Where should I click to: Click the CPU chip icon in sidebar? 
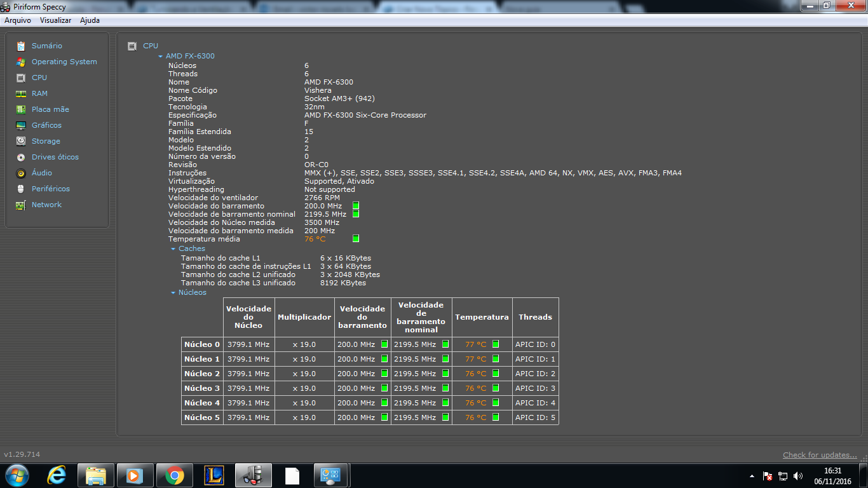point(21,78)
